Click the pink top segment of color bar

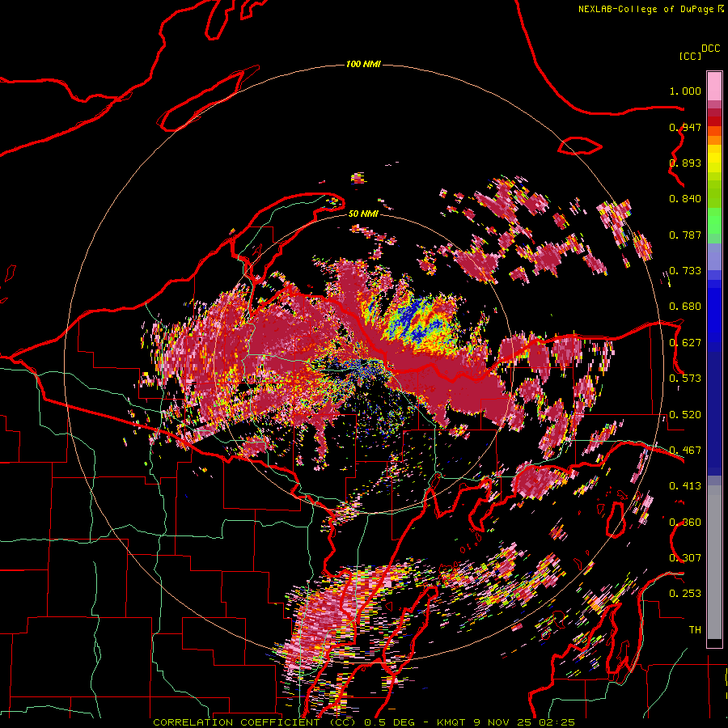coord(714,86)
